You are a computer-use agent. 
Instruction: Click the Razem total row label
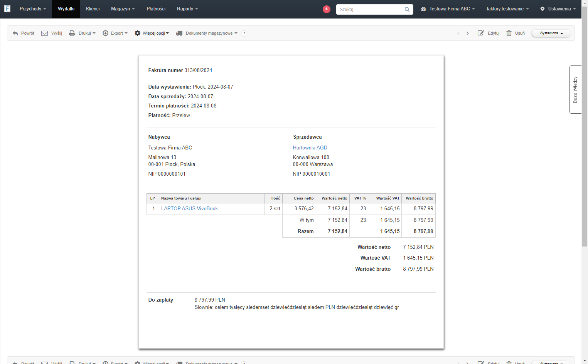305,231
